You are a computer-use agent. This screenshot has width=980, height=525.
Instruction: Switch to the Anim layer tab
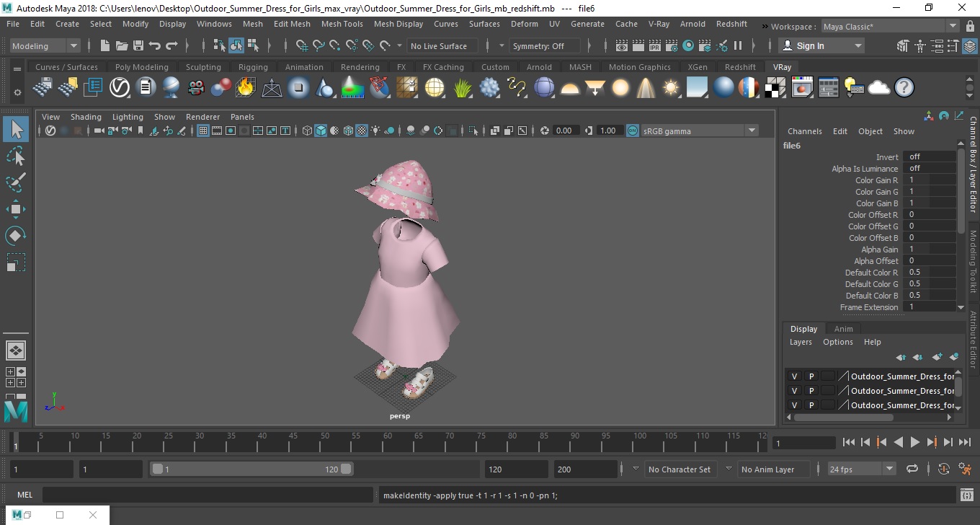843,329
